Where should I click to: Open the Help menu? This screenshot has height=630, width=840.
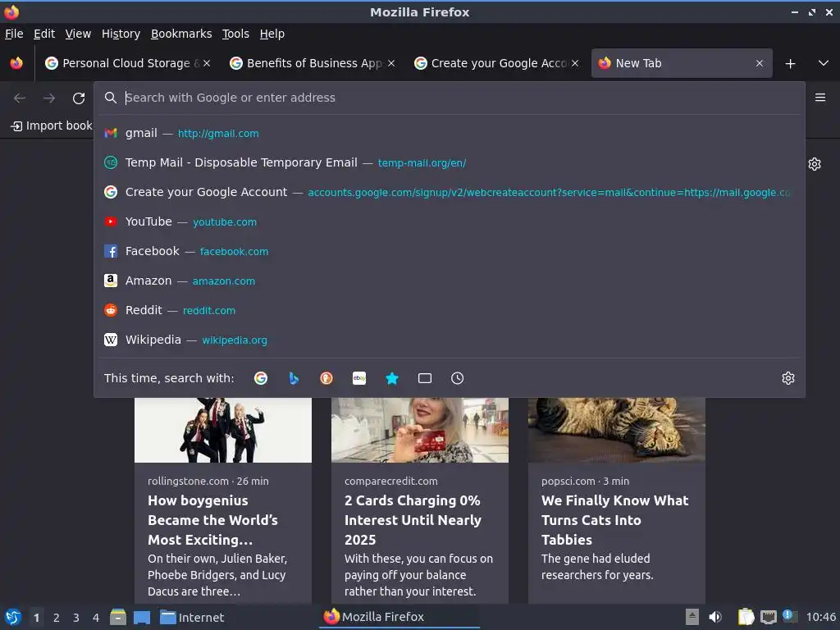[272, 34]
